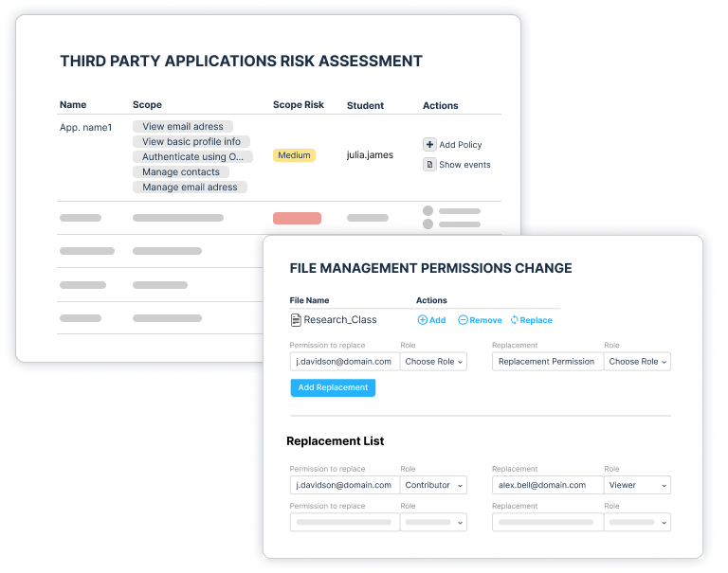Click the Show events document icon

pos(429,164)
